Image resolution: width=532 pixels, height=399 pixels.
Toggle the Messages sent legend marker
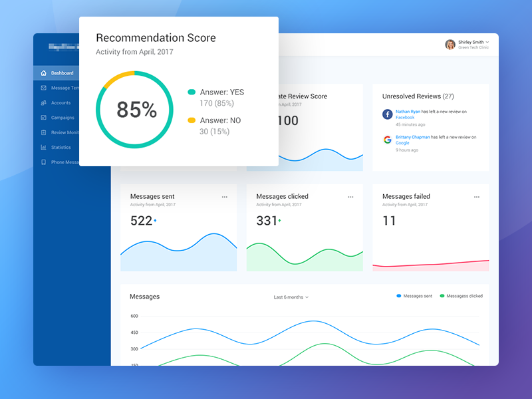click(399, 296)
